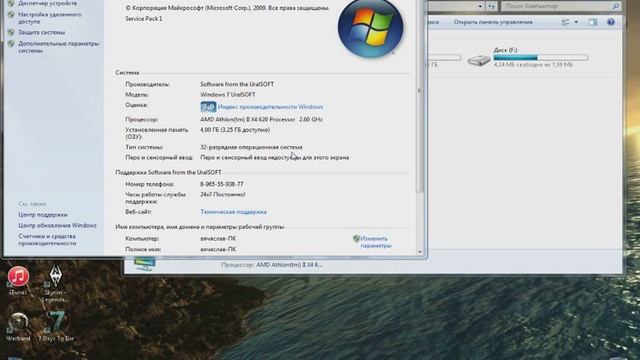The width and height of the screenshot is (640, 360).
Task: Open Техническая поддержка website link
Action: coord(233,212)
